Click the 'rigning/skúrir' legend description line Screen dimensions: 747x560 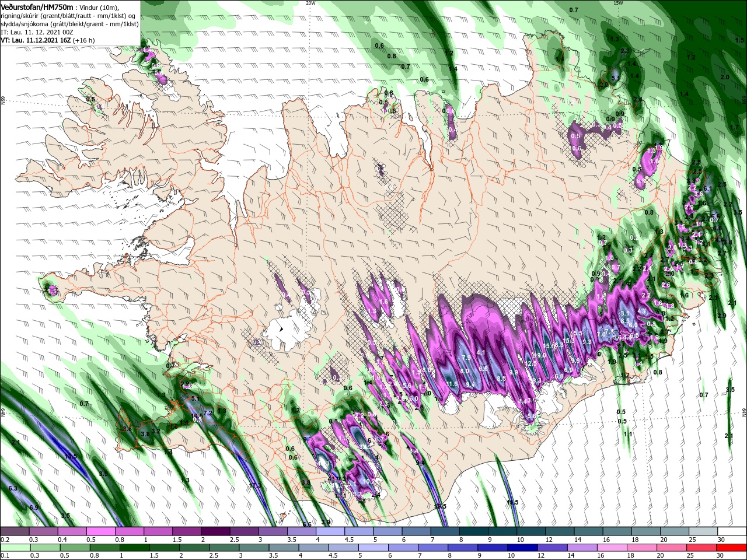tap(68, 15)
